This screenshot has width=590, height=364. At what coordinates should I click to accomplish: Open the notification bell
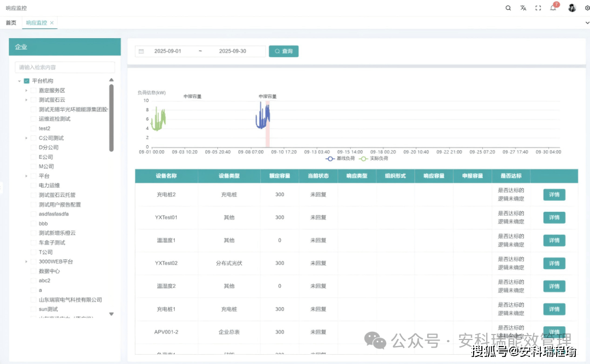[553, 8]
